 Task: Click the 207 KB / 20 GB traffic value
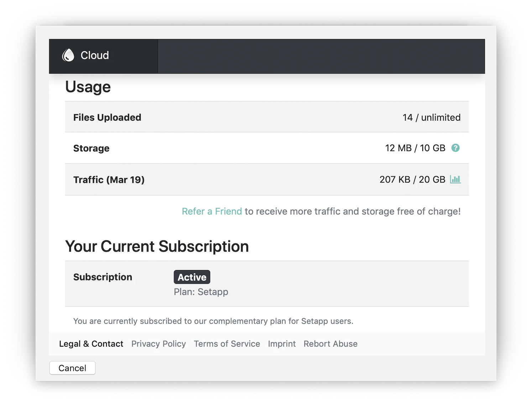(x=412, y=179)
